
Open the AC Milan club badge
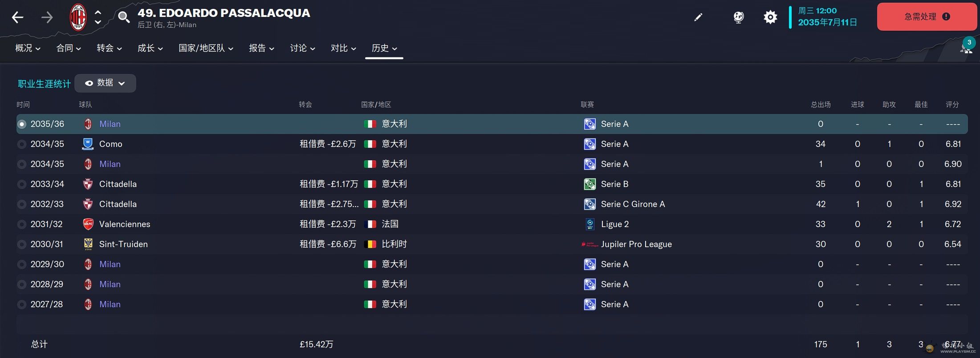(78, 17)
